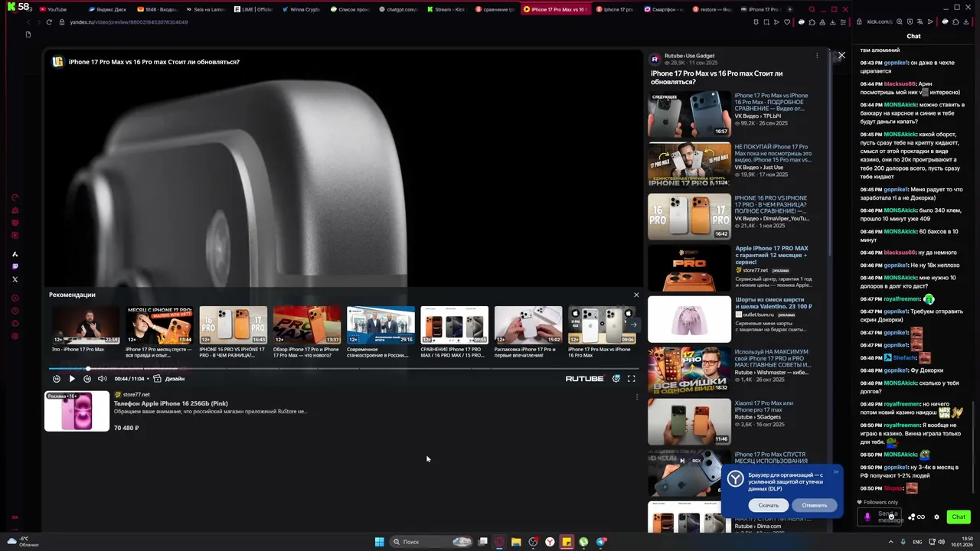Open the store77.net Apple iPhone 17 PRO MAX ad
The image size is (980, 551).
pos(731,267)
